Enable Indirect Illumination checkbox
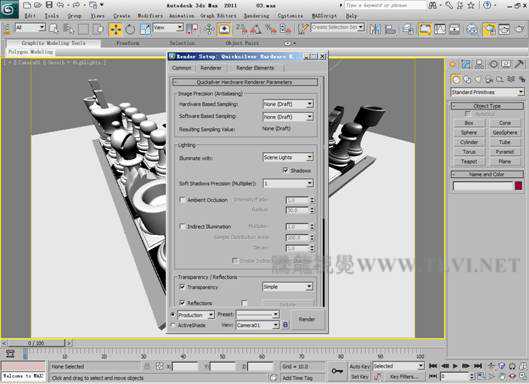This screenshot has height=384, width=529. [182, 226]
